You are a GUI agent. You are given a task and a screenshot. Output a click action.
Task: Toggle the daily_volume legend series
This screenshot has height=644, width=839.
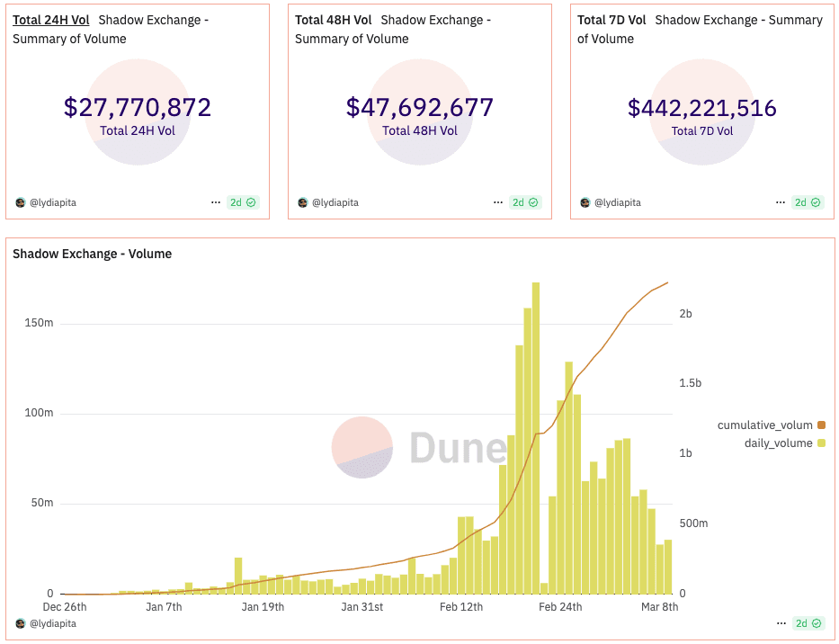(x=784, y=443)
